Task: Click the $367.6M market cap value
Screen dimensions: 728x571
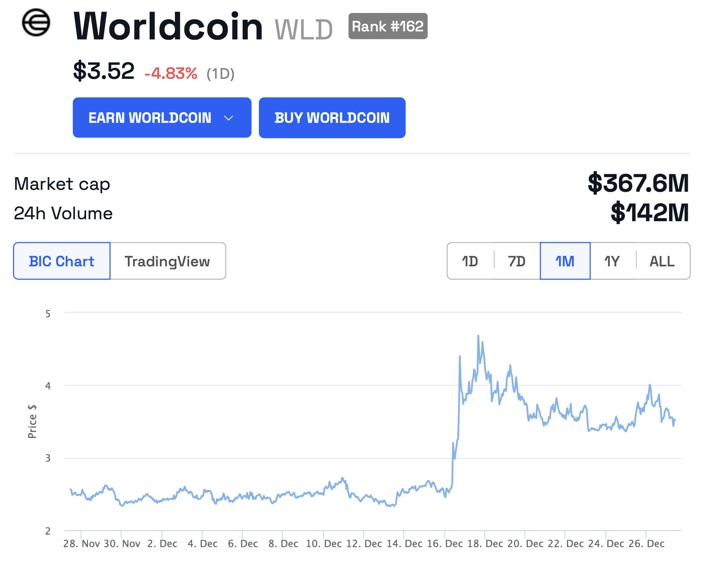Action: tap(638, 183)
